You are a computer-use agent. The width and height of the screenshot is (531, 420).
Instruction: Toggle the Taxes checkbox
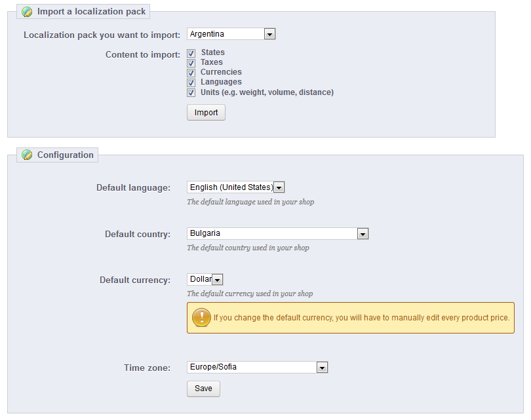click(x=191, y=63)
